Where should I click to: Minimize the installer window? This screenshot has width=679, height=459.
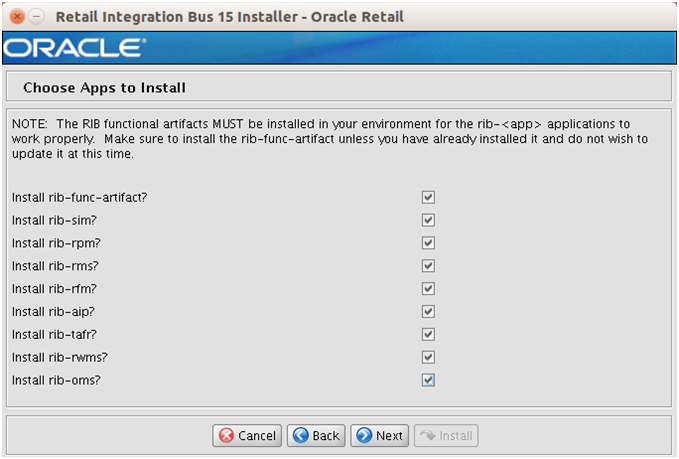tap(37, 17)
